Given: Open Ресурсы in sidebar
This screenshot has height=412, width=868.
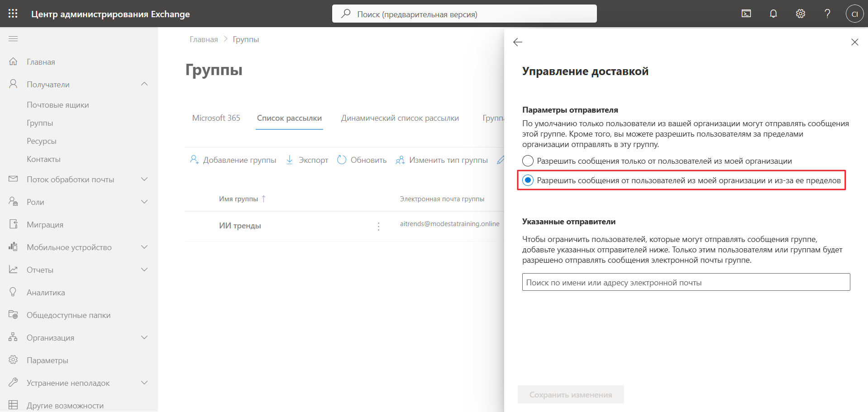Looking at the screenshot, I should coord(42,141).
